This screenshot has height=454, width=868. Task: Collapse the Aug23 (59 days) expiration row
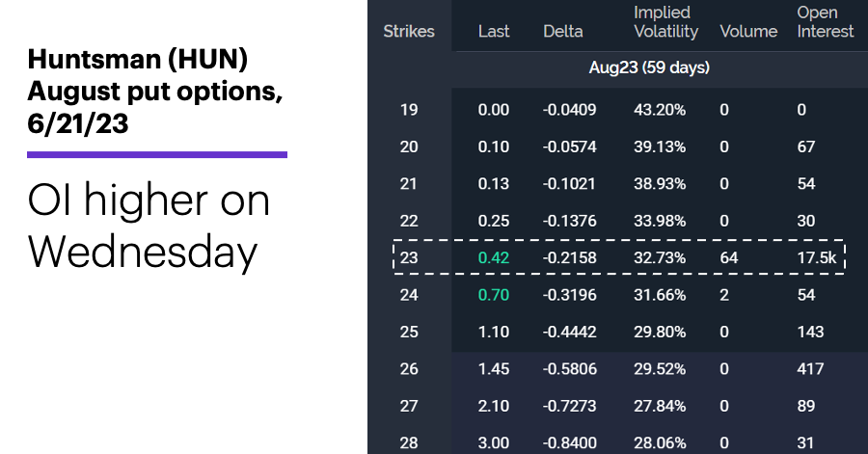[649, 68]
